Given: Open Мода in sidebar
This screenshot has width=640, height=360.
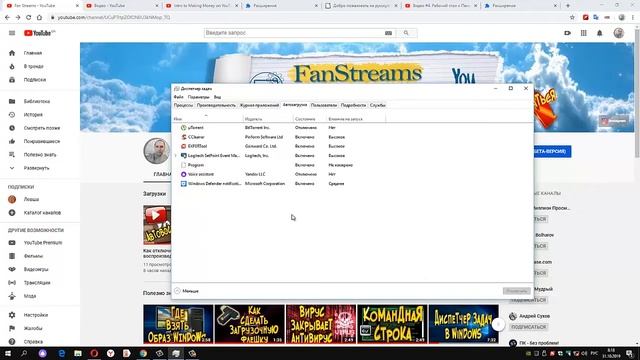Looking at the screenshot, I should (x=30, y=296).
